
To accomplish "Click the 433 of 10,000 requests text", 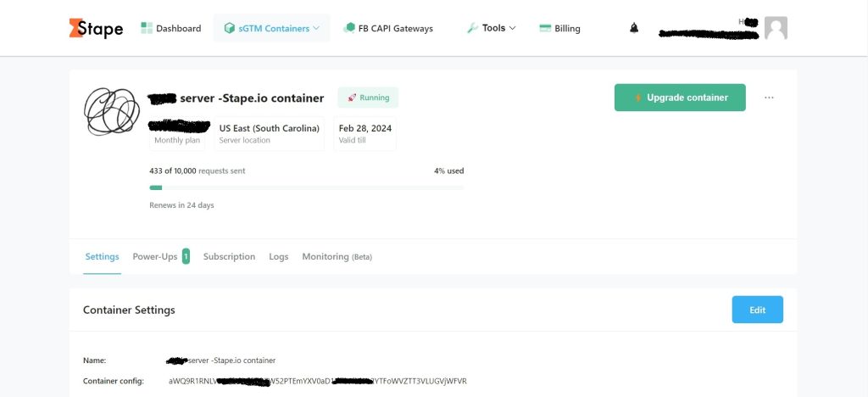I will [x=197, y=171].
